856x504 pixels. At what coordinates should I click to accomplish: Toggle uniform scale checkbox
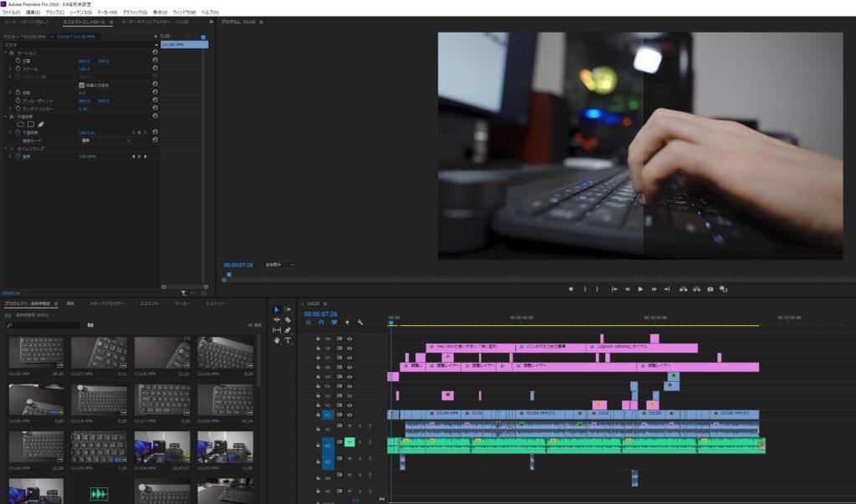click(x=81, y=85)
